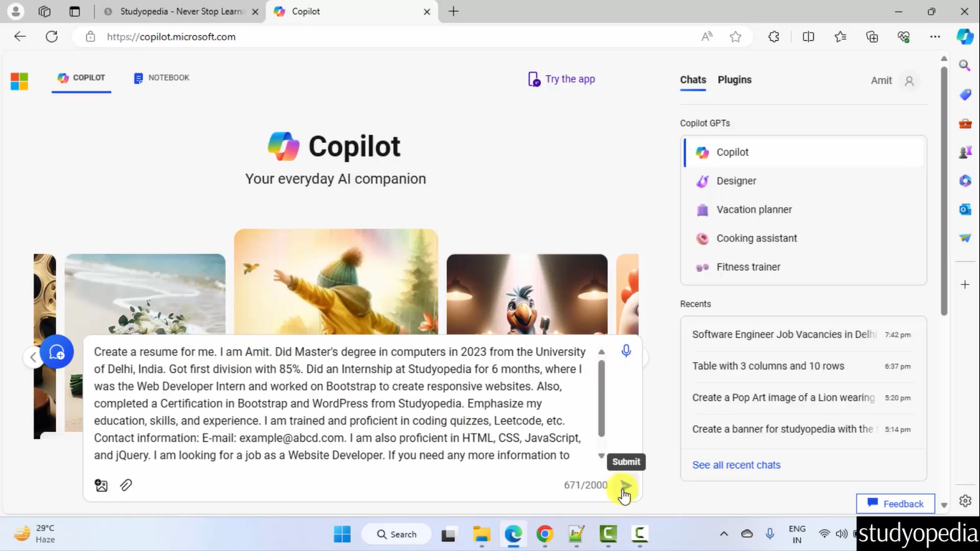Click the page vertical scrollbar thumb
This screenshot has height=551, width=980.
click(944, 190)
